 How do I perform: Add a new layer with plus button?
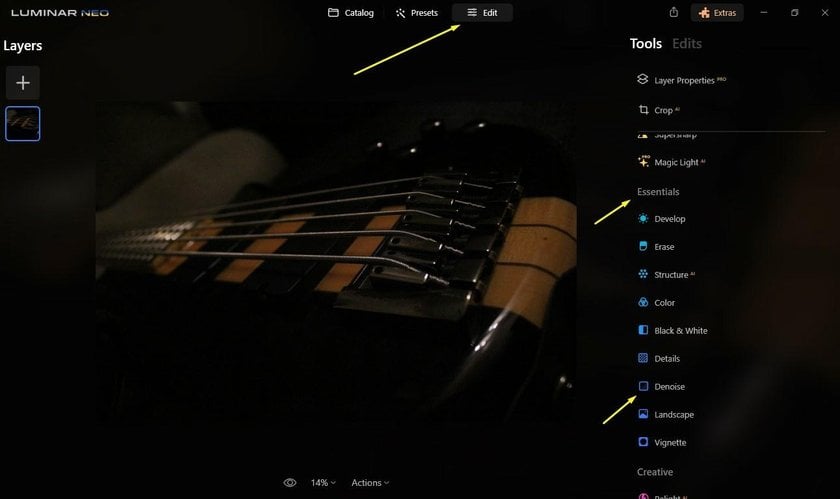click(22, 83)
